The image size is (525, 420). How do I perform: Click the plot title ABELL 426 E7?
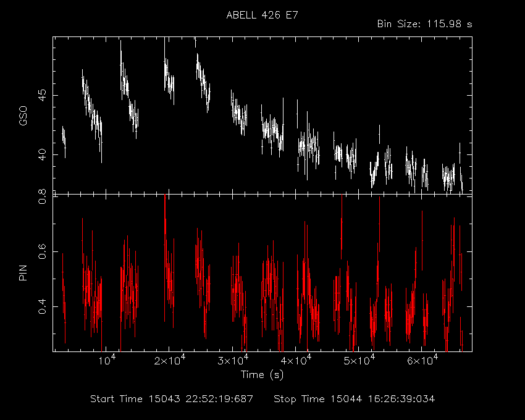point(262,15)
